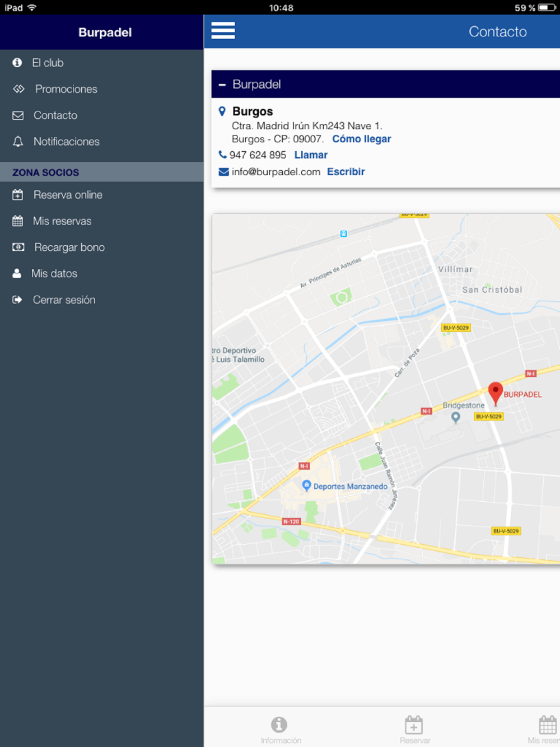
Task: Click the envelope icon beside info@burpadel.com
Action: pos(223,172)
